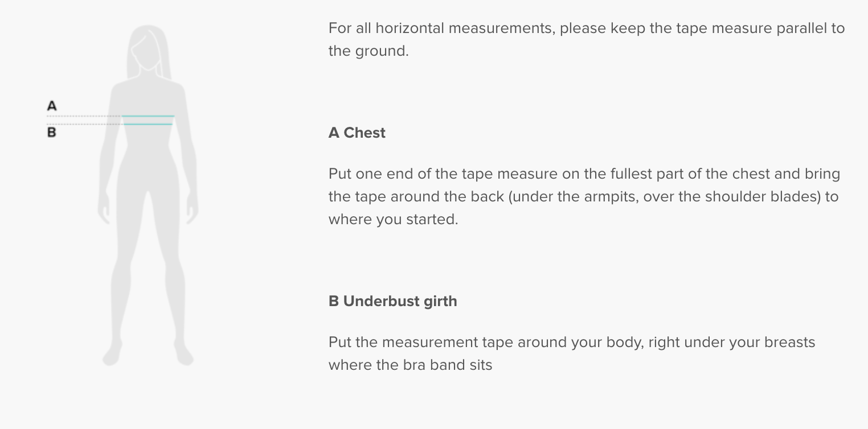
Task: Click the dotted leader line above B
Action: [84, 124]
